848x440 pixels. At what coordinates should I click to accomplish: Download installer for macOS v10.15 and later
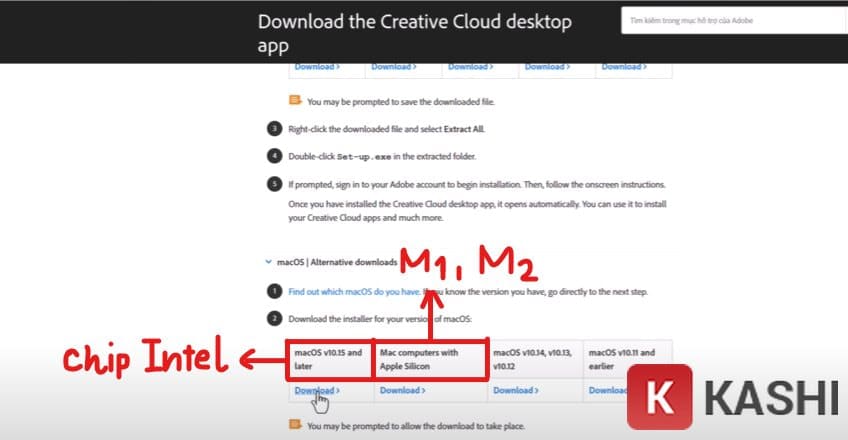tap(317, 390)
